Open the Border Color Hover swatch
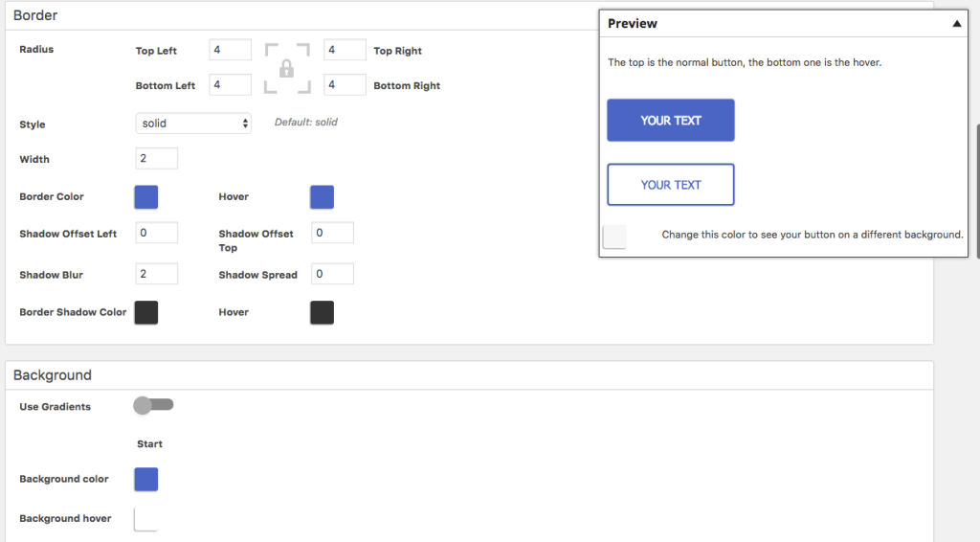 click(x=322, y=197)
